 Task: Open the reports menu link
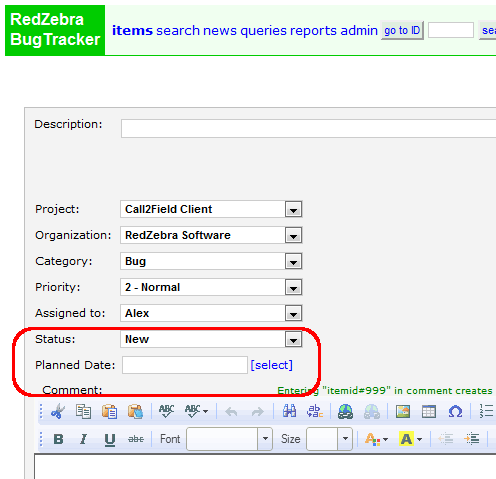pos(313,31)
